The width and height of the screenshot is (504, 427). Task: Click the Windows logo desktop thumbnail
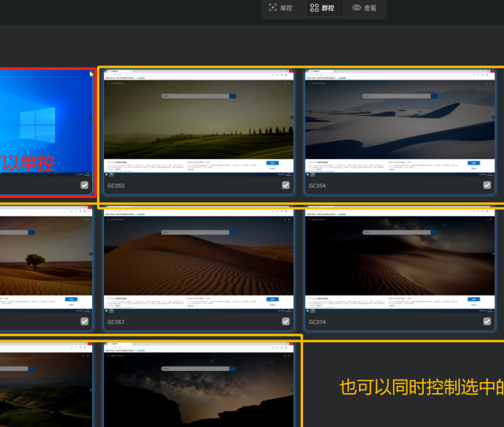click(x=46, y=123)
